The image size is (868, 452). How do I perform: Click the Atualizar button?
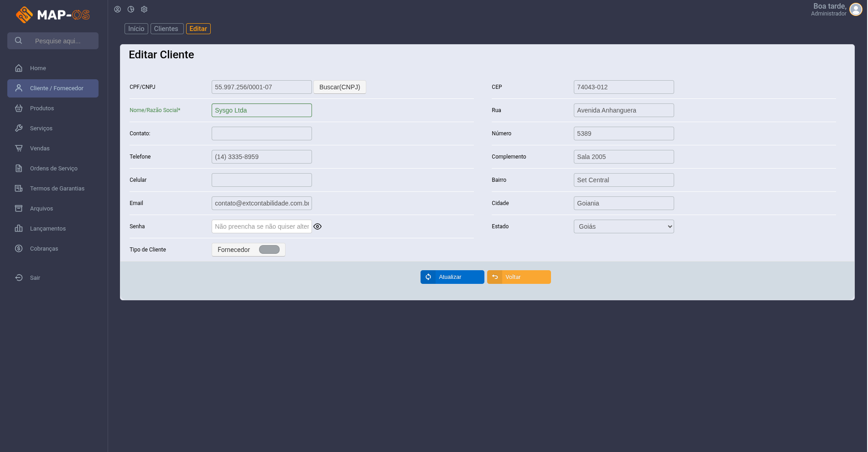(x=452, y=277)
